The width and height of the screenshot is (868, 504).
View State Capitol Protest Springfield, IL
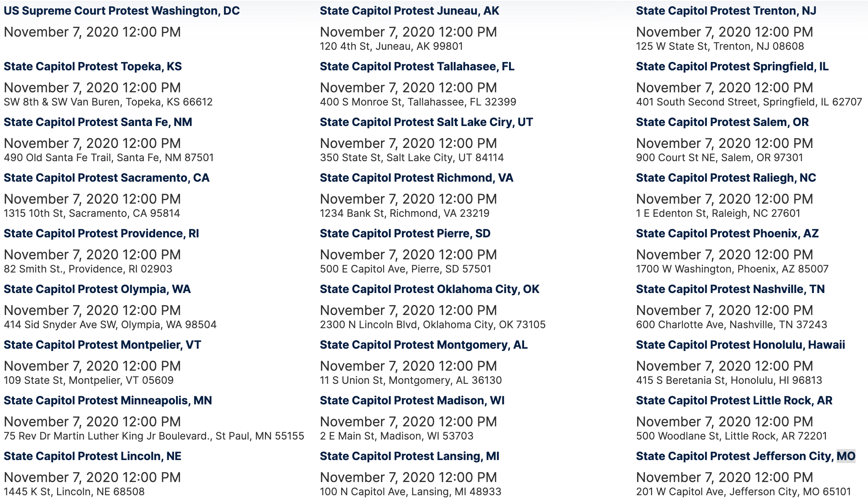click(x=732, y=67)
